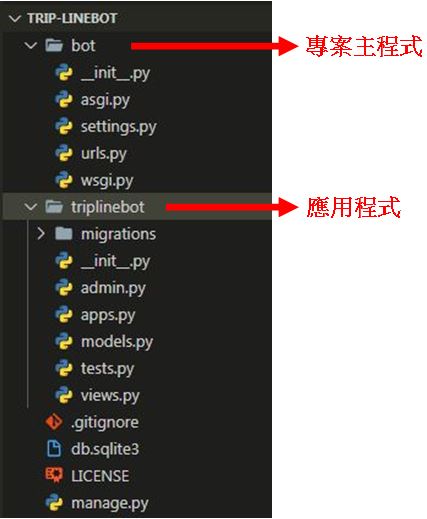
Task: Click the bot folder icon
Action: 54,45
